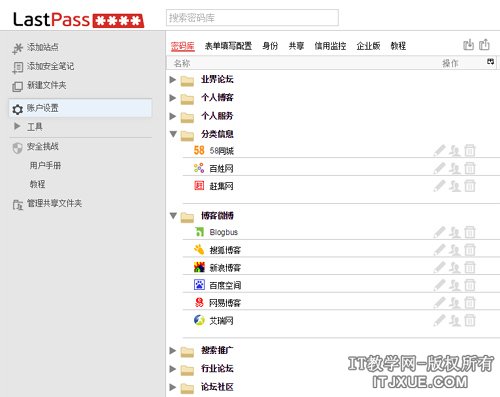This screenshot has height=397, width=500.
Task: Select the 搜狐博客 site entry
Action: 225,250
